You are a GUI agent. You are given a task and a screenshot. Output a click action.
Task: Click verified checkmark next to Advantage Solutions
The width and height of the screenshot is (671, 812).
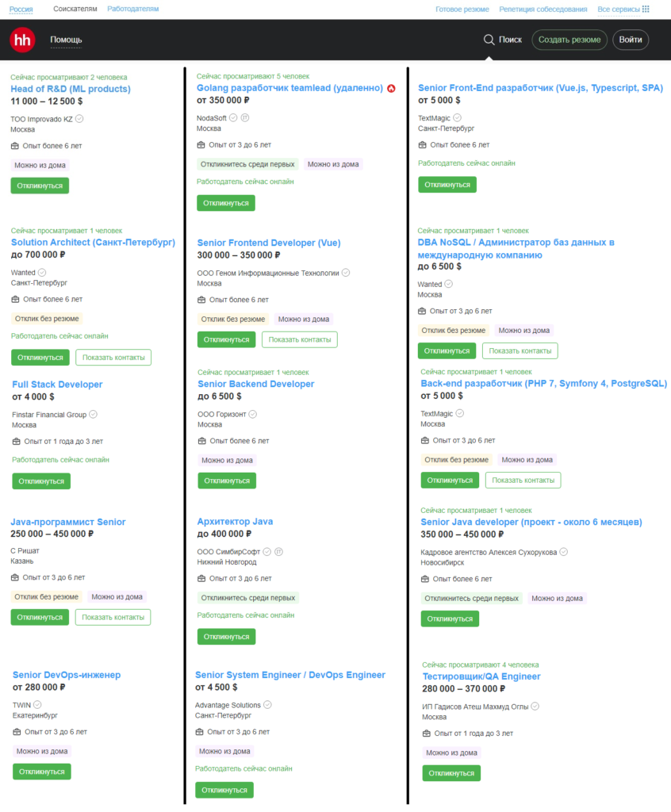(267, 705)
